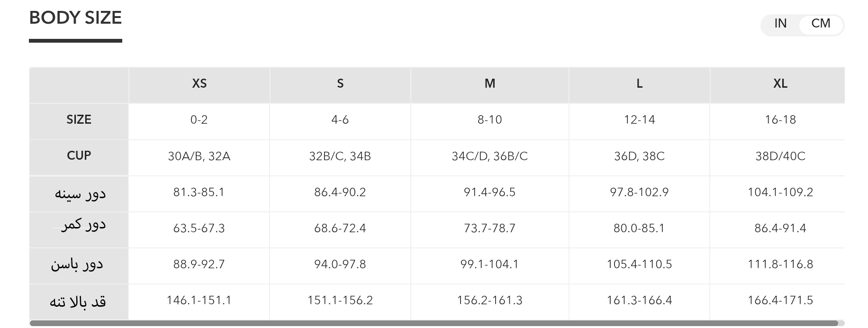Select the M column header
The width and height of the screenshot is (868, 328).
click(489, 84)
